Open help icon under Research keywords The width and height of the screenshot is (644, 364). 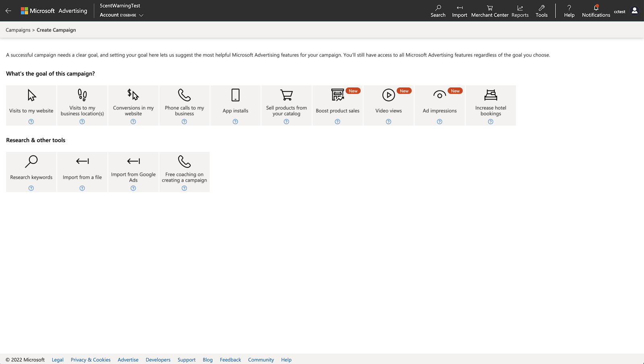[x=31, y=188]
